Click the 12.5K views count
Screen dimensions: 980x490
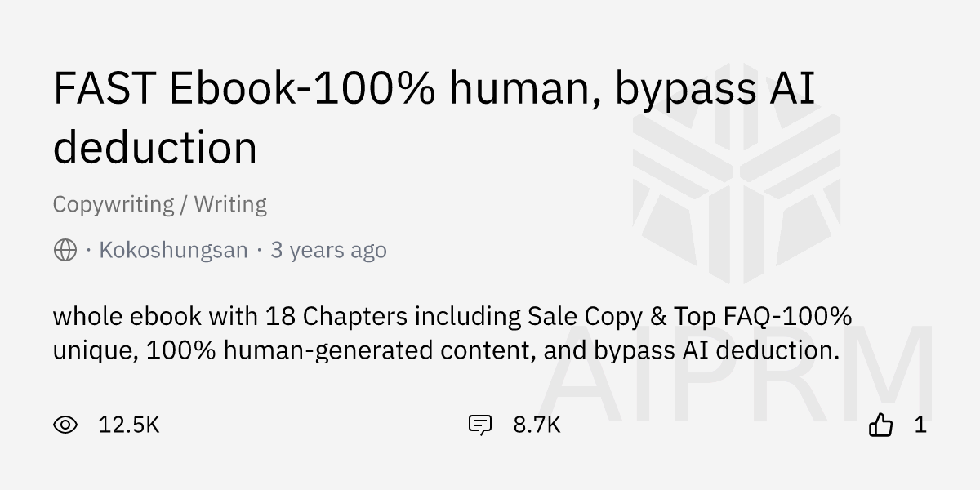tap(128, 425)
